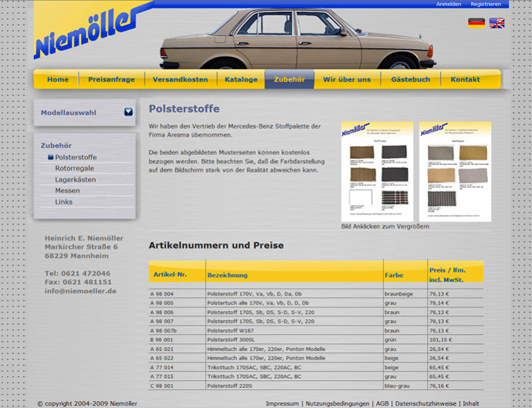Select article number A 77 014
Viewport: 532px width, 408px height.
click(x=162, y=367)
